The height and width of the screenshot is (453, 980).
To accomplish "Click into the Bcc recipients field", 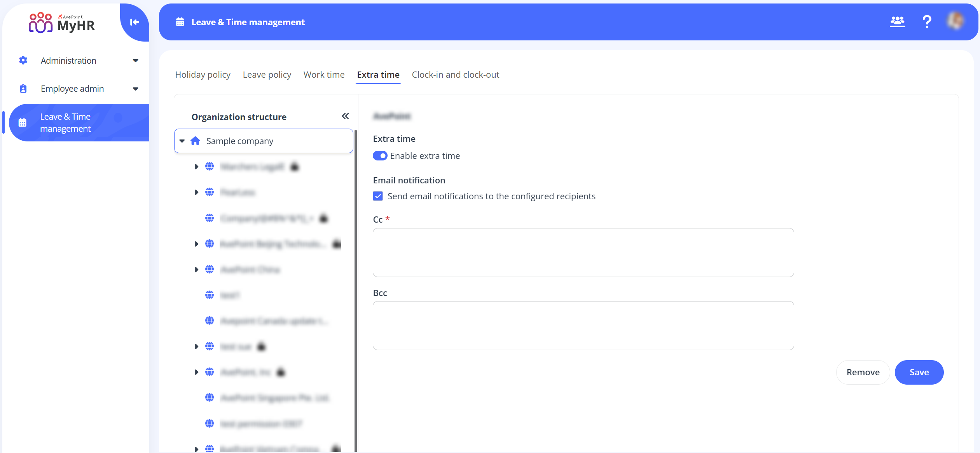I will pos(583,326).
